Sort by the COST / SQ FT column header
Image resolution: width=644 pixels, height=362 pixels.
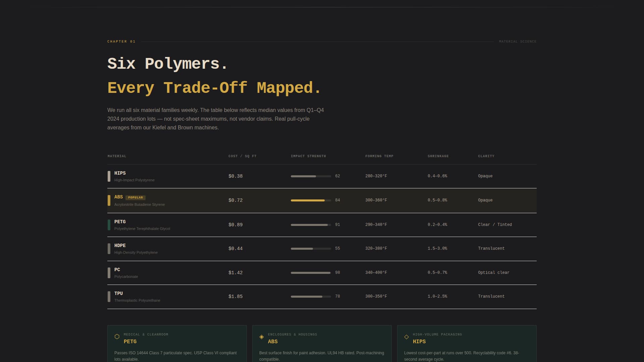coord(242,156)
